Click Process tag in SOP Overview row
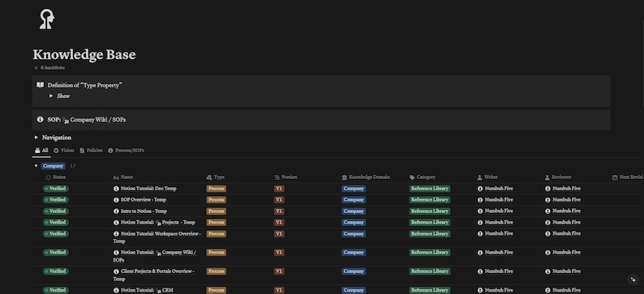This screenshot has width=644, height=294. pyautogui.click(x=216, y=200)
